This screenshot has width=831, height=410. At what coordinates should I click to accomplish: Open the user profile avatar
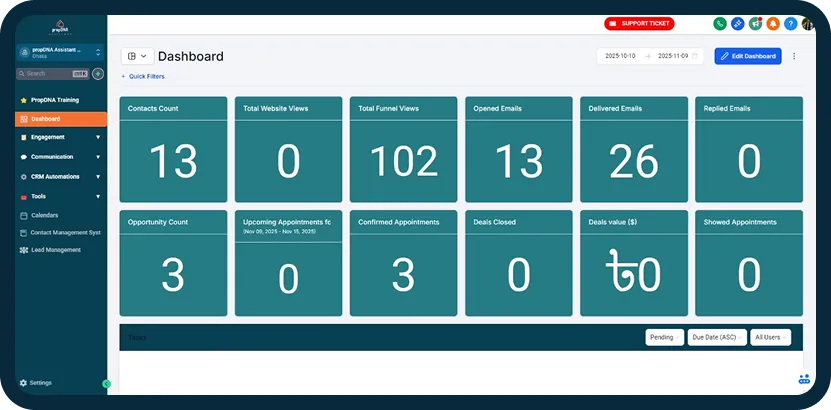pyautogui.click(x=808, y=23)
